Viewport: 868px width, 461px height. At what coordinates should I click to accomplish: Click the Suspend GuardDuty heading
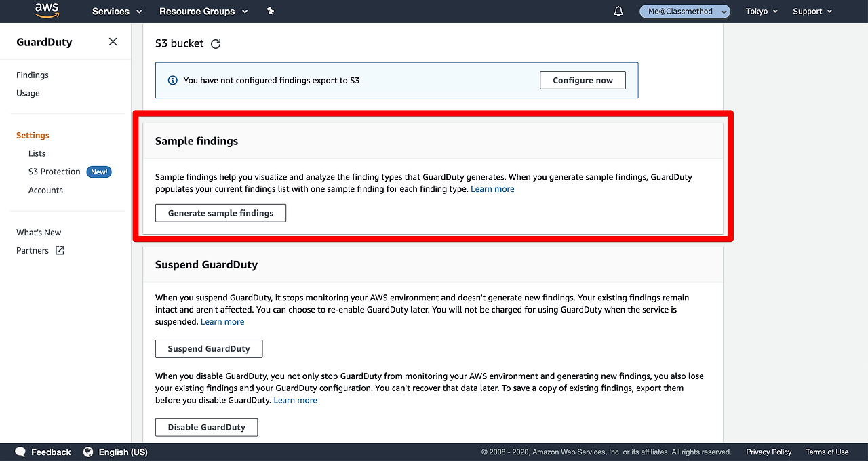pos(206,264)
